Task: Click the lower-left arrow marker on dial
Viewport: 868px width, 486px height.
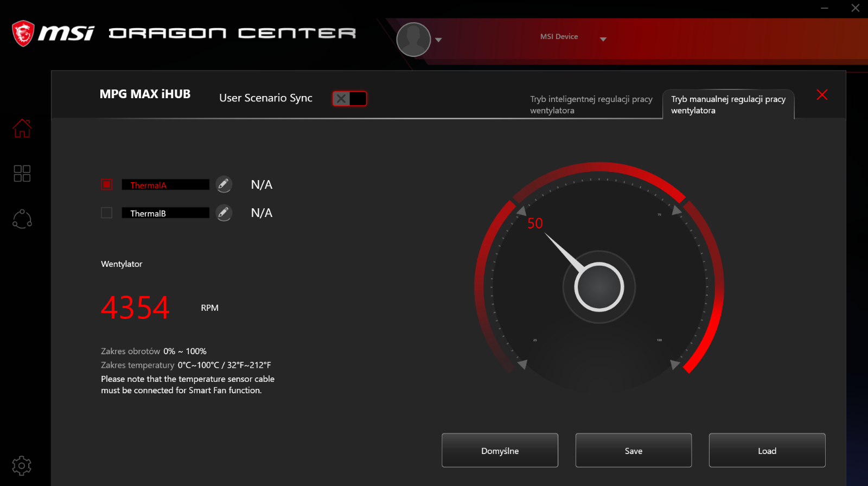Action: (x=522, y=364)
